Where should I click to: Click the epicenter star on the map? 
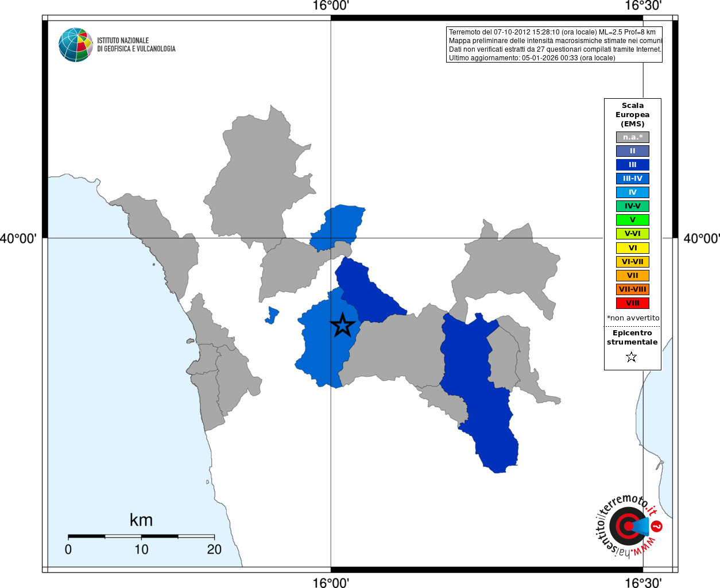[x=343, y=325]
